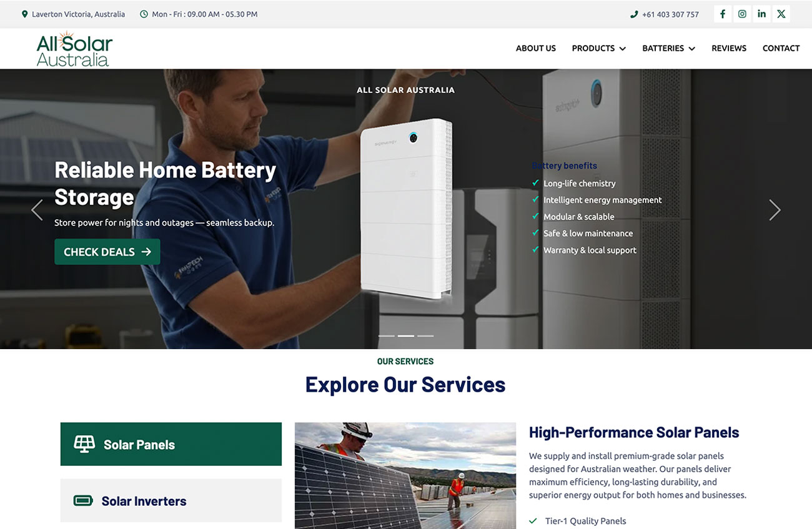
Task: Advance to the next hero slide arrow
Action: pyautogui.click(x=775, y=210)
